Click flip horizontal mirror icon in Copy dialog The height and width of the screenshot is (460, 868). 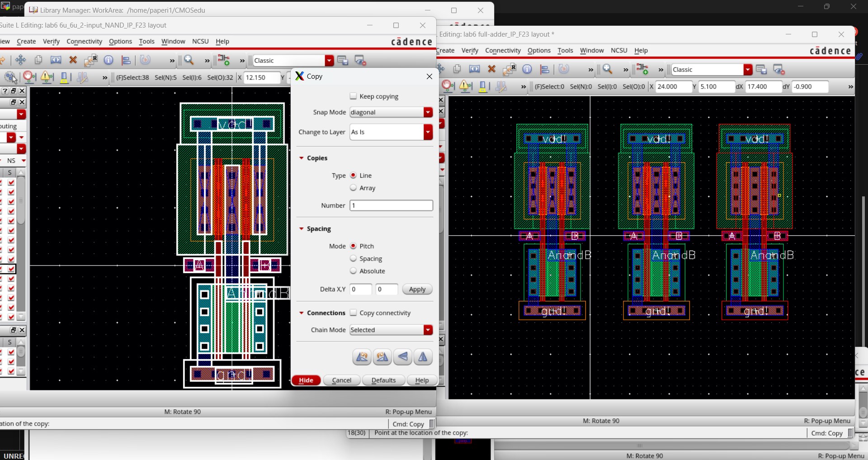423,357
